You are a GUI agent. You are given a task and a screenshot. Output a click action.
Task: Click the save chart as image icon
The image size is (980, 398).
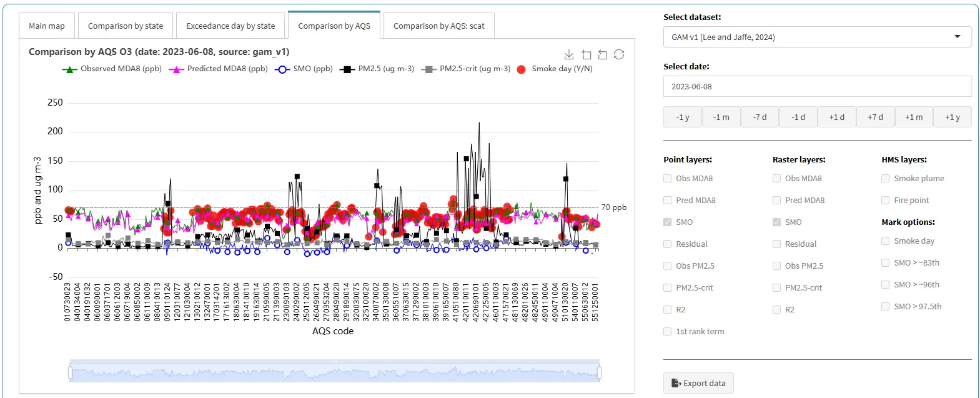point(568,55)
